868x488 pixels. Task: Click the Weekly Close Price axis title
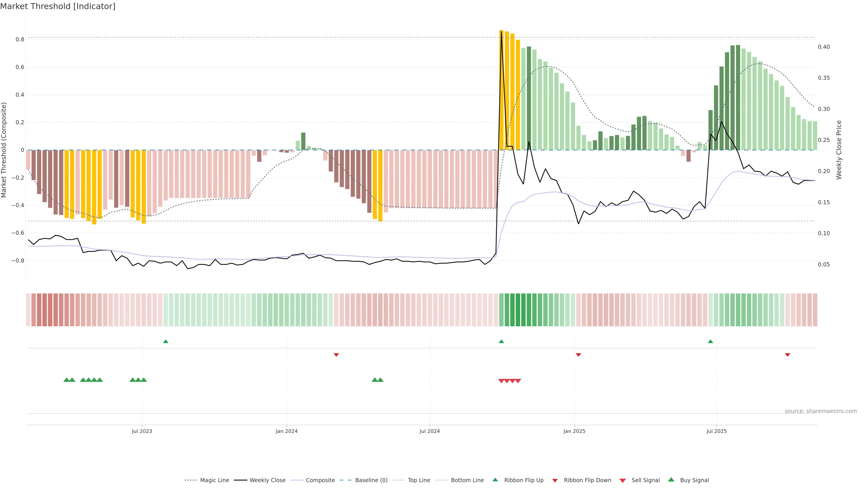(839, 150)
